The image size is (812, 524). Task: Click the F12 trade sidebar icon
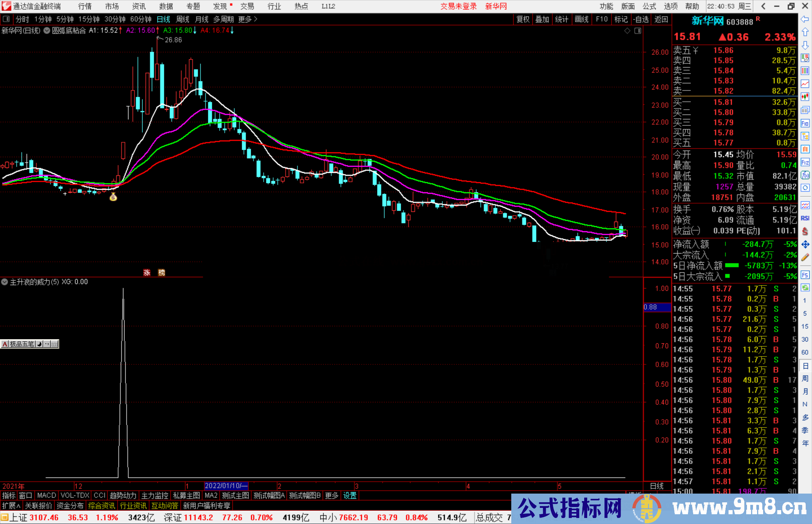(805, 162)
